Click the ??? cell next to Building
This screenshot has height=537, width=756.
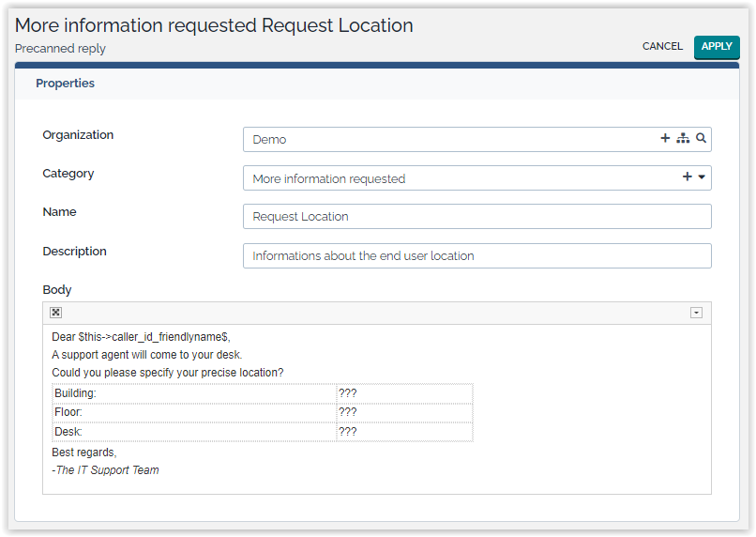pyautogui.click(x=403, y=393)
